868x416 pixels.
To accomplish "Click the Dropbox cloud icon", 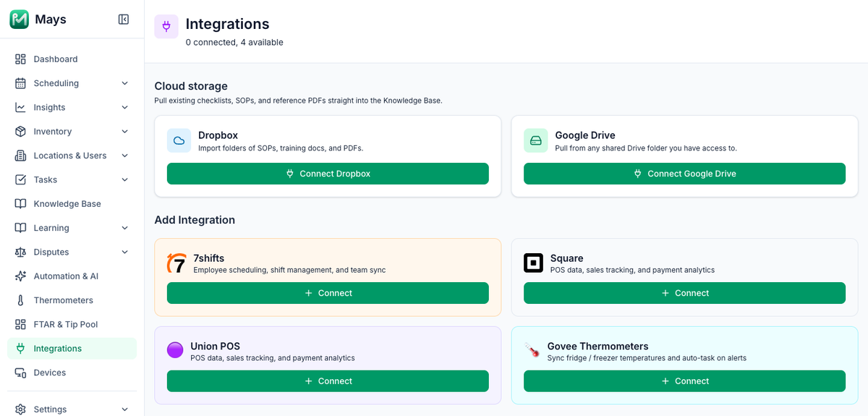I will tap(179, 141).
